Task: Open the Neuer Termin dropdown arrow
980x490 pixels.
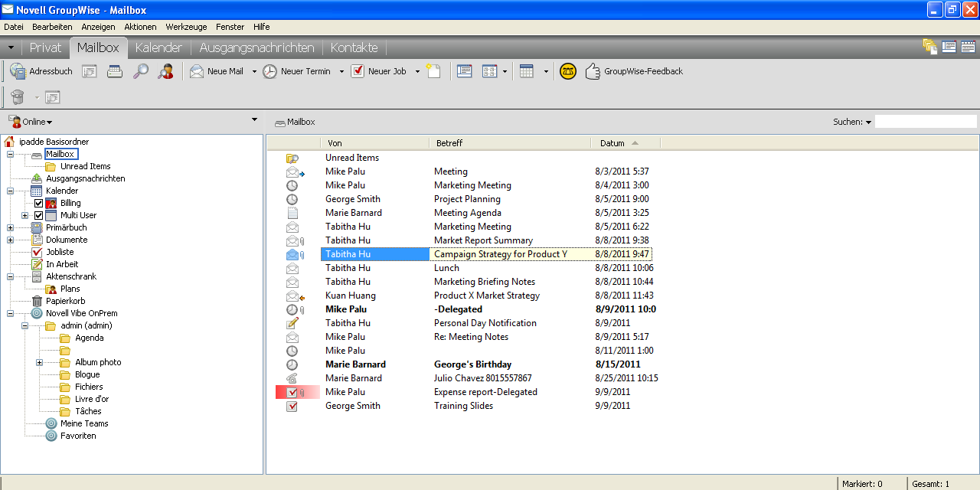Action: click(341, 72)
